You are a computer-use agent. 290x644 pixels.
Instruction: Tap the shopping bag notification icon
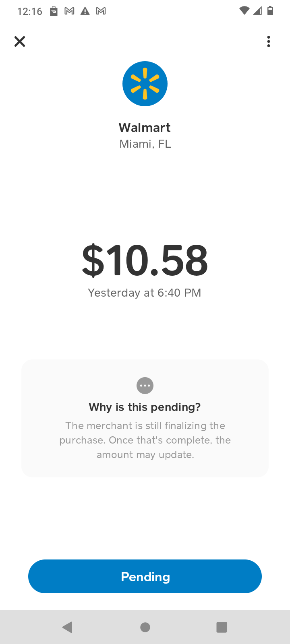54,11
